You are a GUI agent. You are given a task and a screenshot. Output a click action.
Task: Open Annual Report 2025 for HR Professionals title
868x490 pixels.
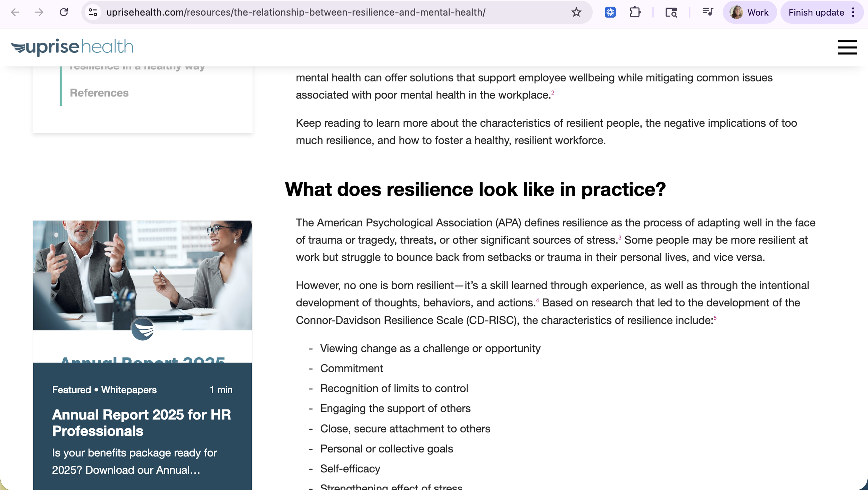[141, 423]
